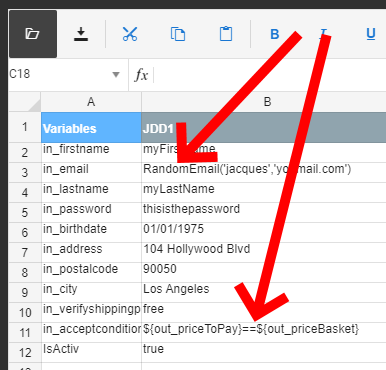
Task: Select cell 'myLastName'
Action: 264,193
